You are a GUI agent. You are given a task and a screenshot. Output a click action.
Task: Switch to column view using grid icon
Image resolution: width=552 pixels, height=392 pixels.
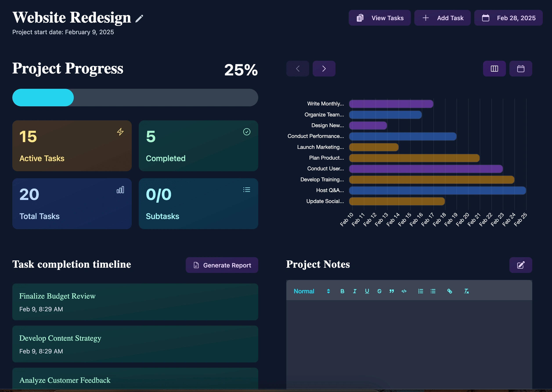point(494,69)
